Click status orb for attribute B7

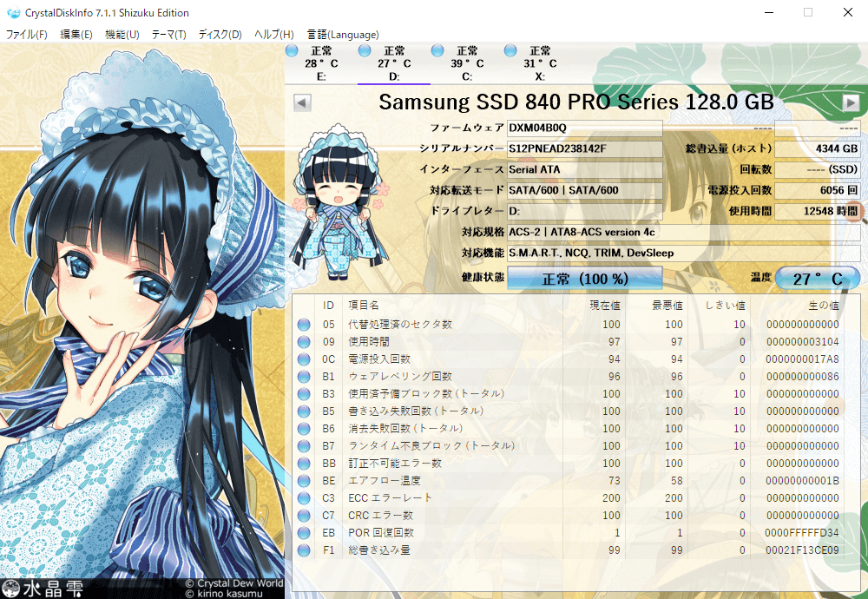tap(304, 446)
